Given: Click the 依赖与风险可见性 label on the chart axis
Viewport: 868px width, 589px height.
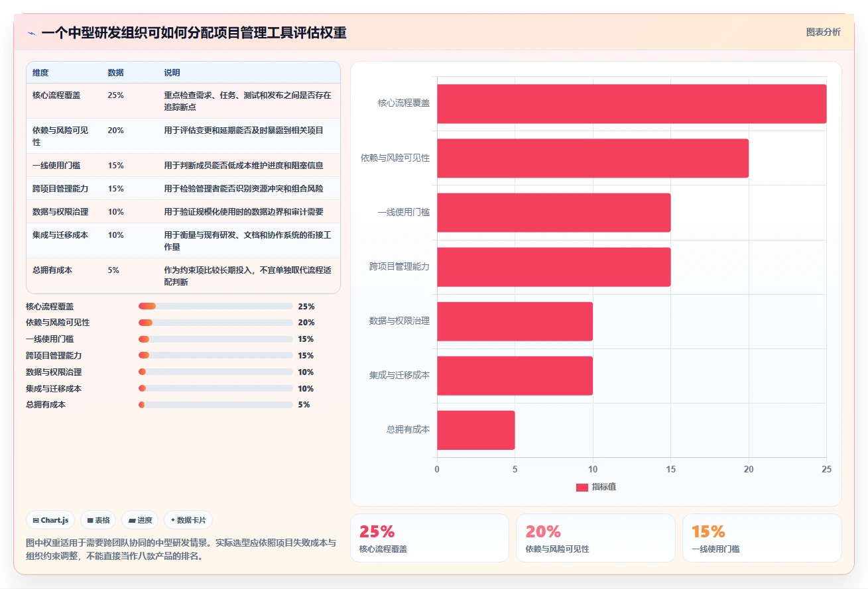Looking at the screenshot, I should click(x=395, y=158).
